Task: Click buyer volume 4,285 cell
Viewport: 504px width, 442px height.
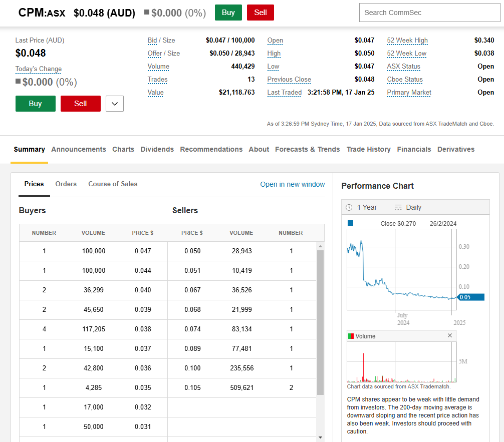Action: pyautogui.click(x=94, y=388)
